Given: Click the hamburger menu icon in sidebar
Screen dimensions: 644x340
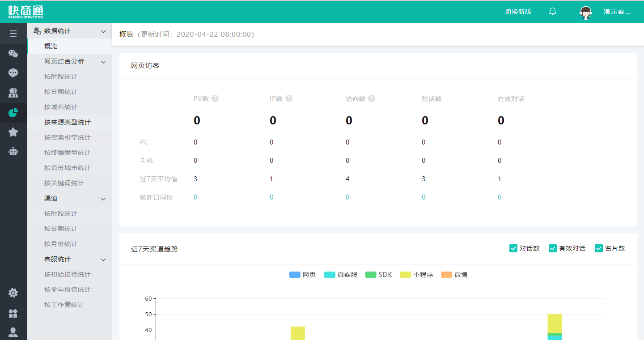Looking at the screenshot, I should (13, 34).
